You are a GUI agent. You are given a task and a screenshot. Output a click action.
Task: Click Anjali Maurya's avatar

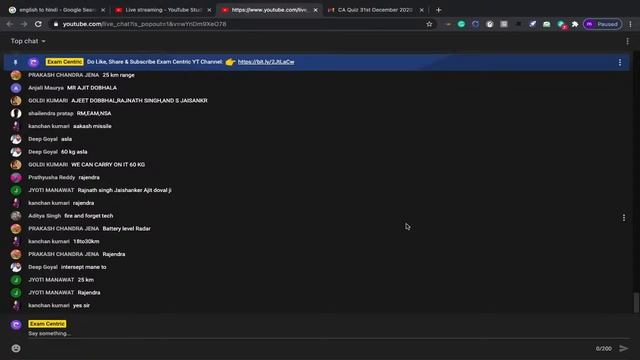16,88
